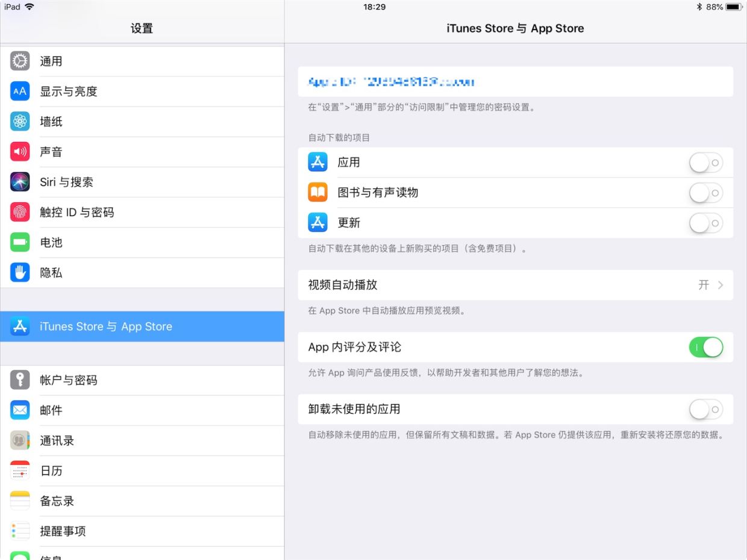Enable automatic downloads for 图书与有声读物

(x=706, y=192)
